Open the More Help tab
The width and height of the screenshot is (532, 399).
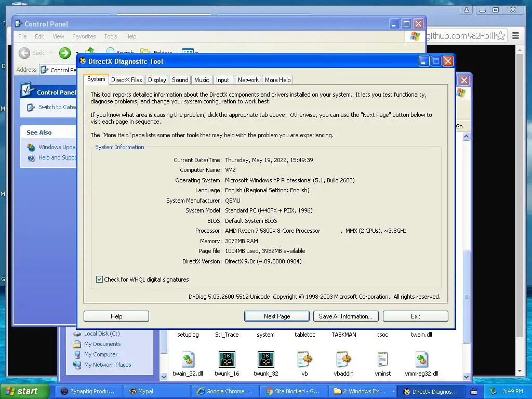click(x=277, y=79)
